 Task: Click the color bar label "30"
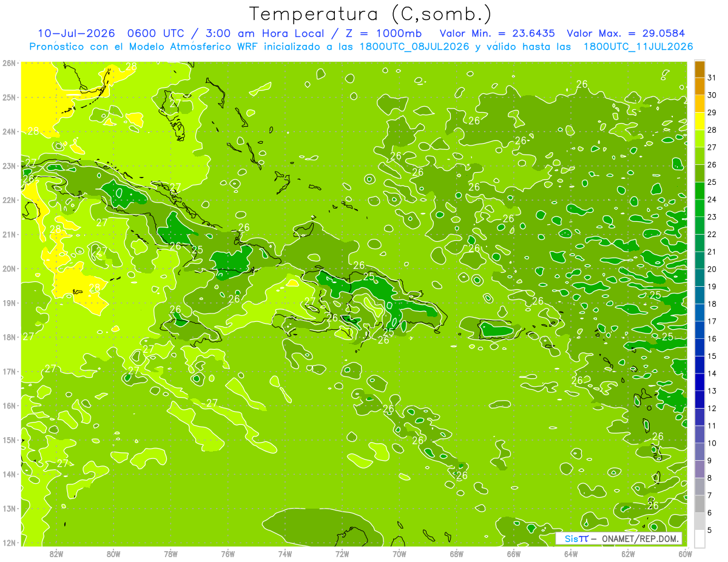point(712,95)
